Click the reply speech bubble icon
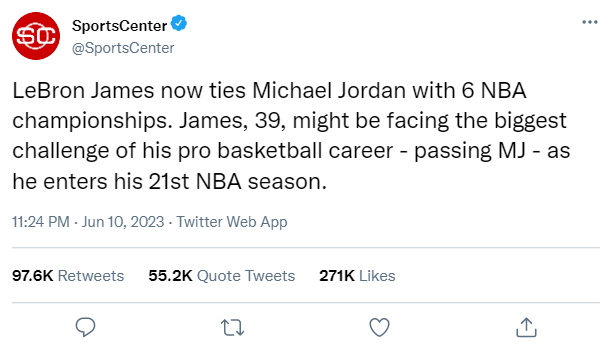The width and height of the screenshot is (612, 364). pos(85,327)
